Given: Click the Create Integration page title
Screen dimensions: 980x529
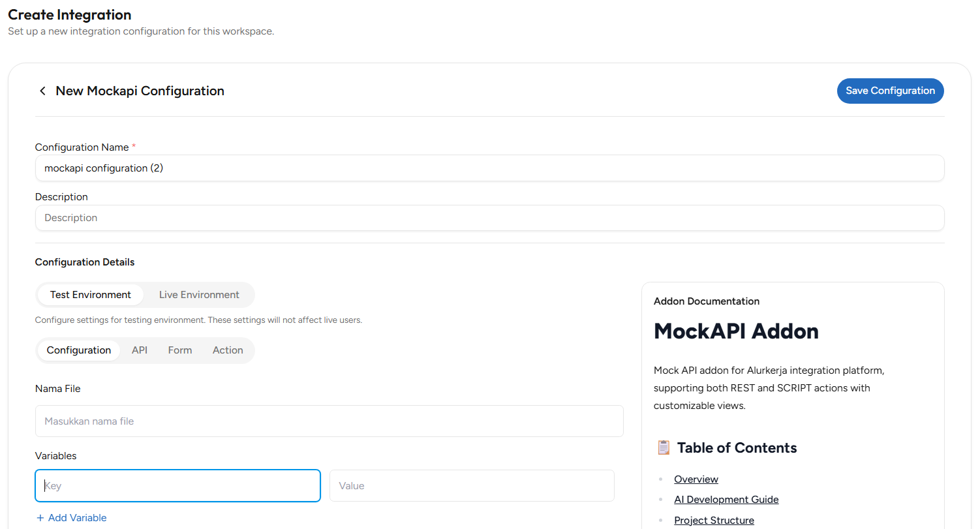Looking at the screenshot, I should (70, 15).
